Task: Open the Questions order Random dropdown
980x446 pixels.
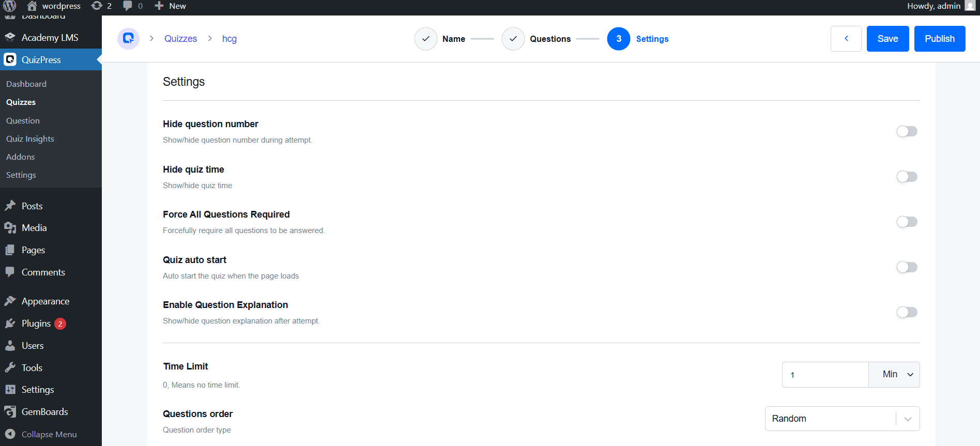Action: click(842, 419)
